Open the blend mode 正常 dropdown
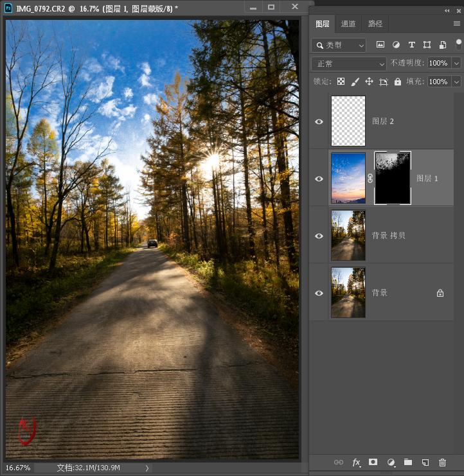The height and width of the screenshot is (476, 464). click(x=348, y=64)
